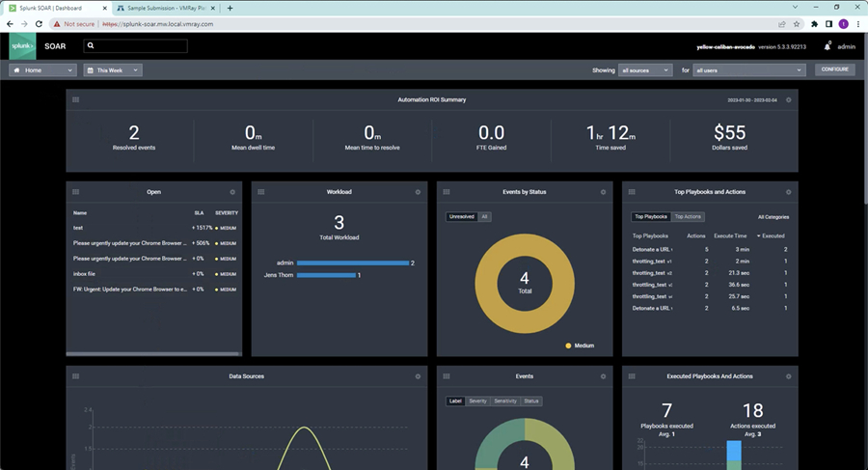Group Events chart by Status
This screenshot has height=470, width=868.
531,401
